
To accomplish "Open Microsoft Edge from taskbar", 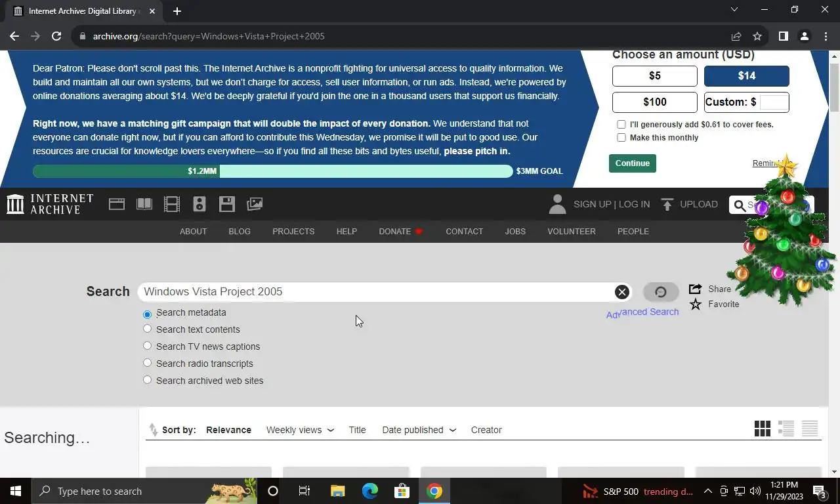I will click(x=370, y=491).
